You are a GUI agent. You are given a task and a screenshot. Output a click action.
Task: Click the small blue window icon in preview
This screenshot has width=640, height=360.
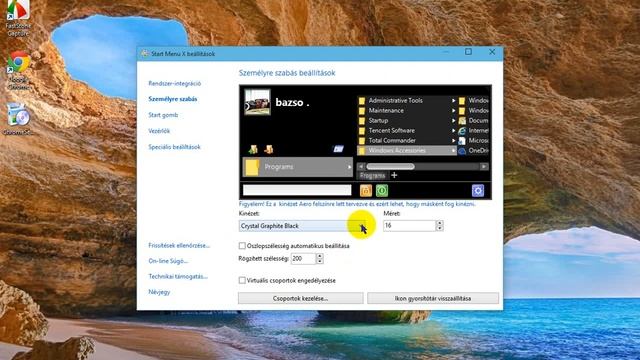[338, 149]
